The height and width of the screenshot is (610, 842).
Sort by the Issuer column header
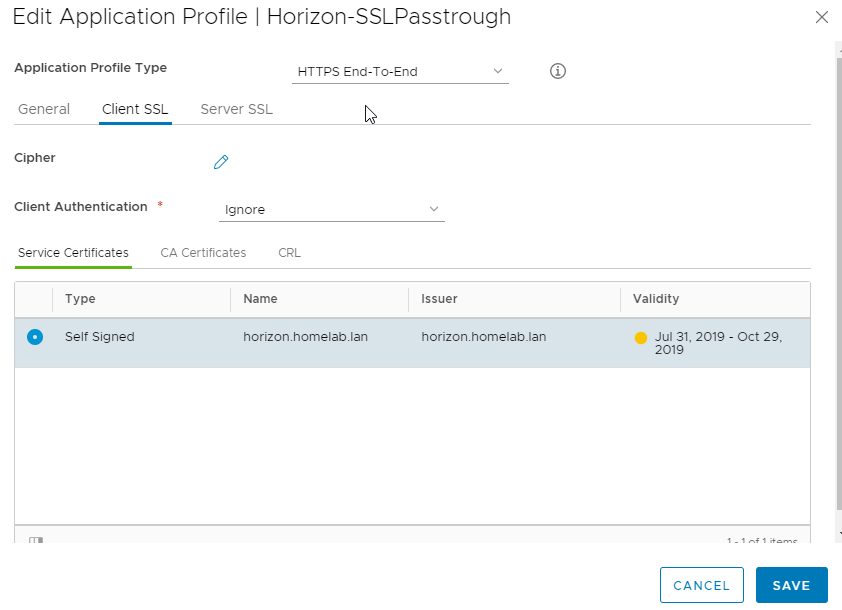point(439,299)
